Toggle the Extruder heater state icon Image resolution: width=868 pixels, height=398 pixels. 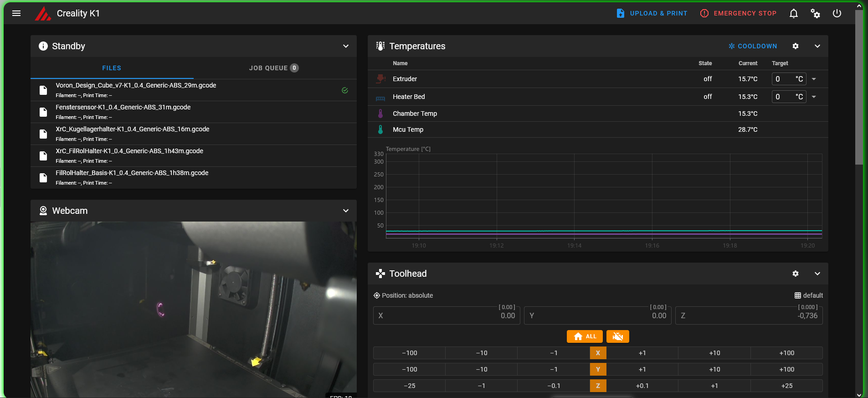380,79
